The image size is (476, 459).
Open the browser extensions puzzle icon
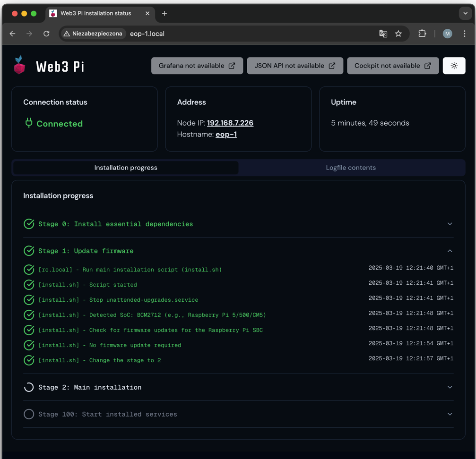point(422,34)
